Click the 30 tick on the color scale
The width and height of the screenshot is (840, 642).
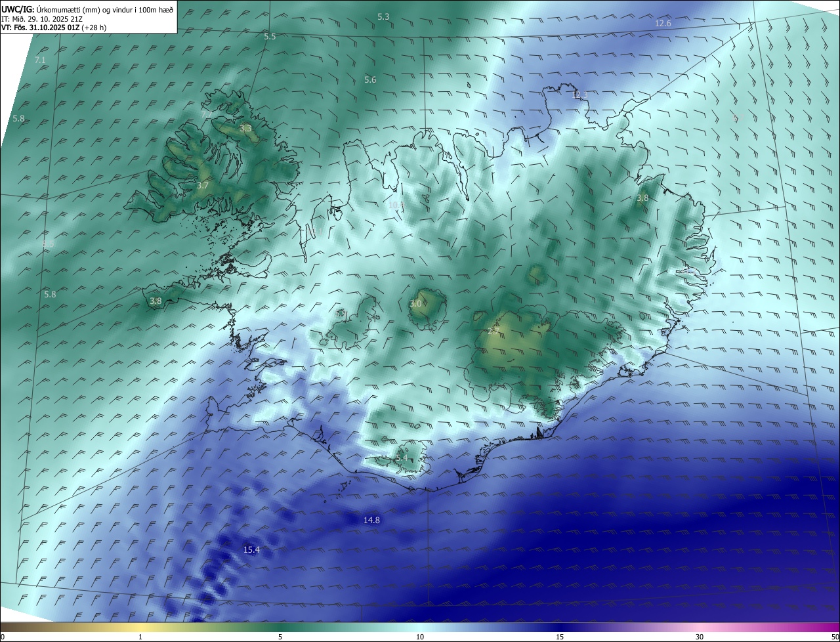(x=700, y=637)
